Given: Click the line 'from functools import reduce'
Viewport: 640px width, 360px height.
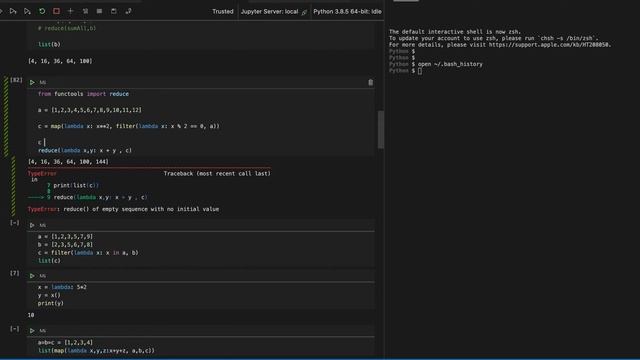Looking at the screenshot, I should click(83, 94).
